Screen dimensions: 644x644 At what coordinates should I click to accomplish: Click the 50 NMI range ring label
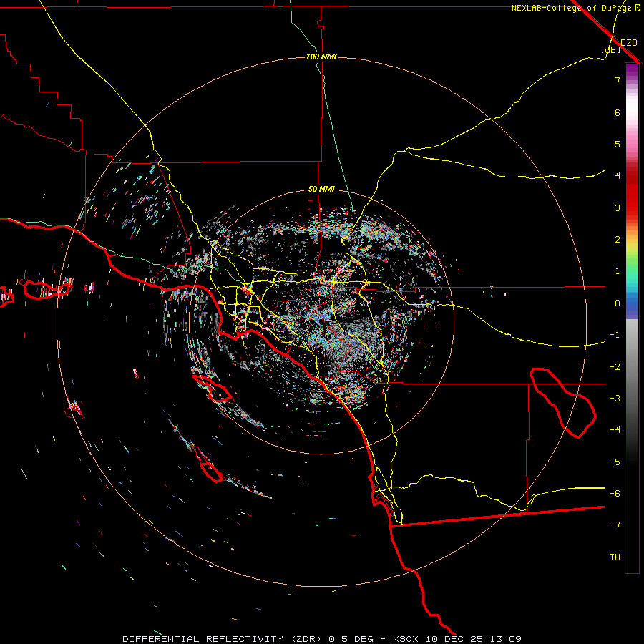(x=321, y=190)
